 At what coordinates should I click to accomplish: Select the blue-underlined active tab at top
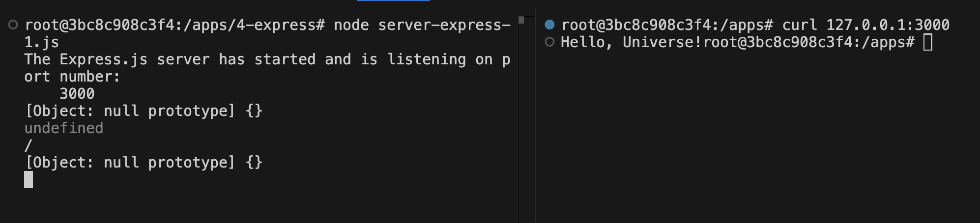(x=393, y=1)
